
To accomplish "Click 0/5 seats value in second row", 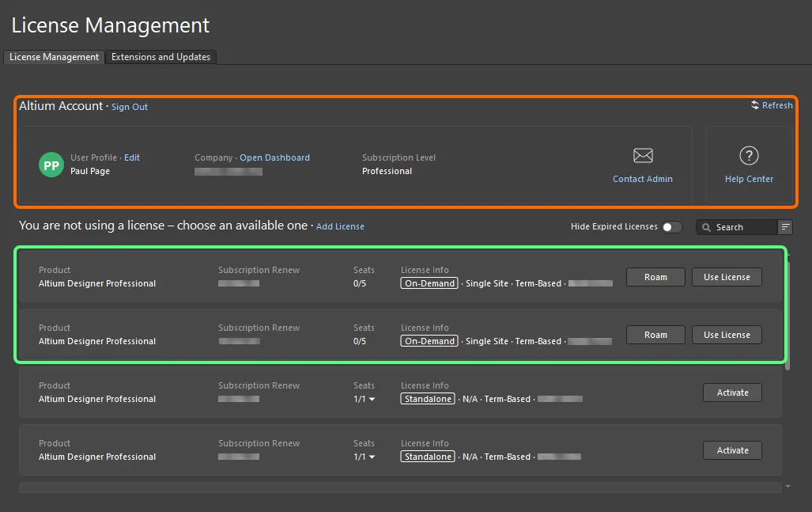I will [360, 341].
